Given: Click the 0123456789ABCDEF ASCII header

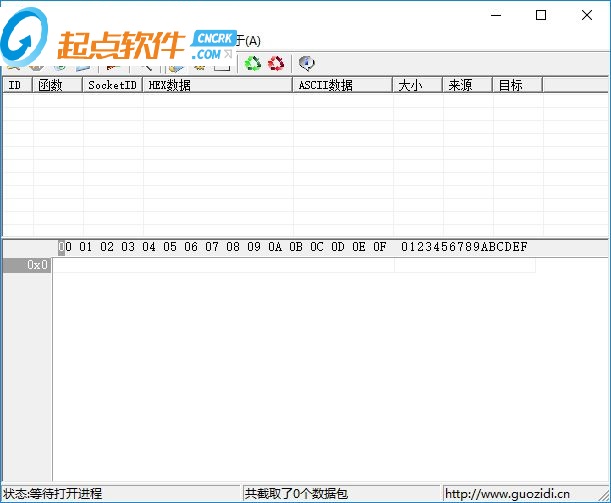Looking at the screenshot, I should pyautogui.click(x=464, y=247).
